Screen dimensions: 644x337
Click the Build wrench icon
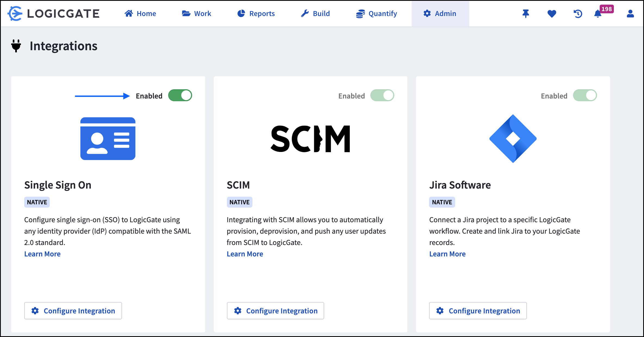tap(305, 13)
